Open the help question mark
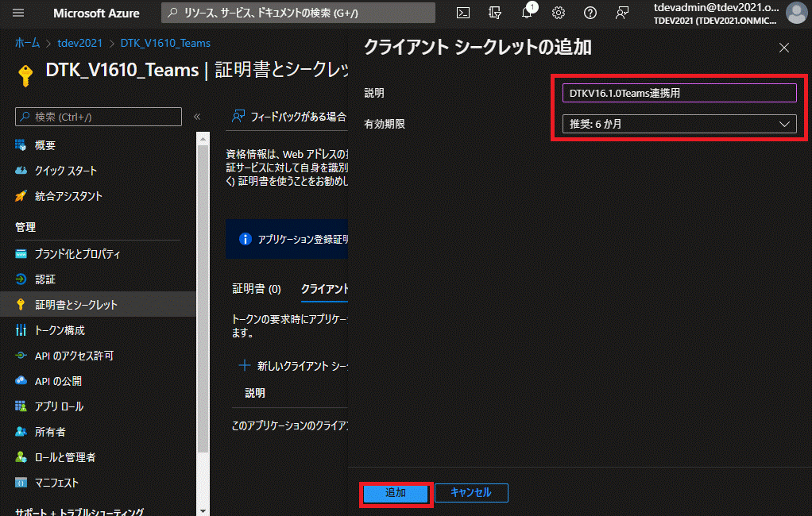 pyautogui.click(x=590, y=13)
